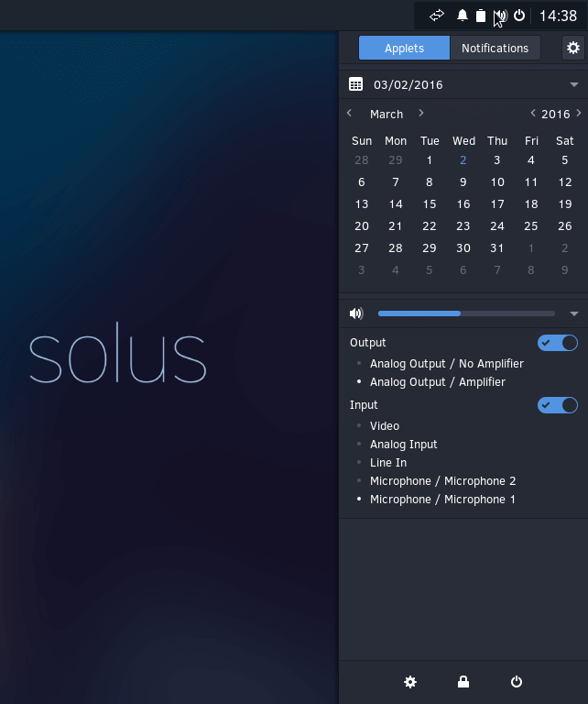The image size is (588, 704).
Task: Open system settings gear at bottom
Action: coord(410,682)
